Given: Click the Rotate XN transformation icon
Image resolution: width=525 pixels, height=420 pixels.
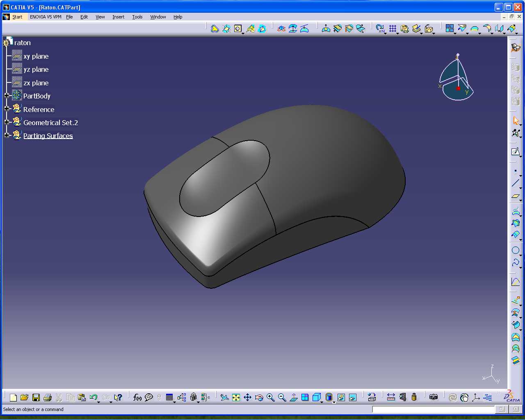Looking at the screenshot, I should coord(380,28).
